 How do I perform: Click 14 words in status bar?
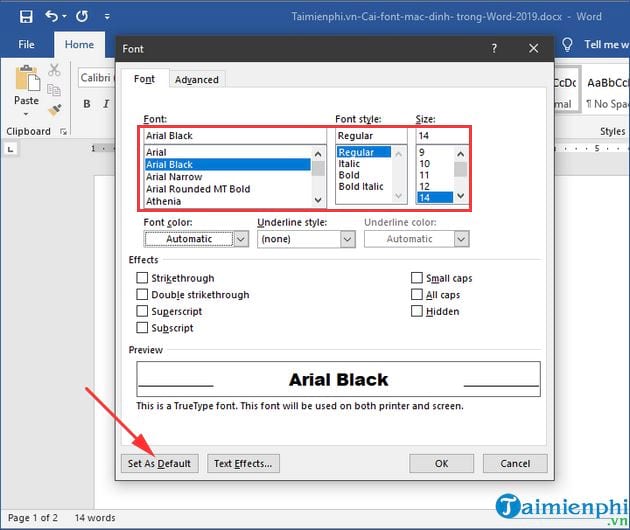95,518
